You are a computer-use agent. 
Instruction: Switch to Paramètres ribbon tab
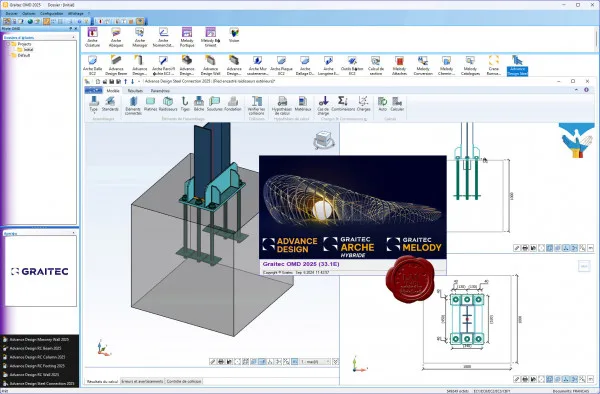[160, 91]
